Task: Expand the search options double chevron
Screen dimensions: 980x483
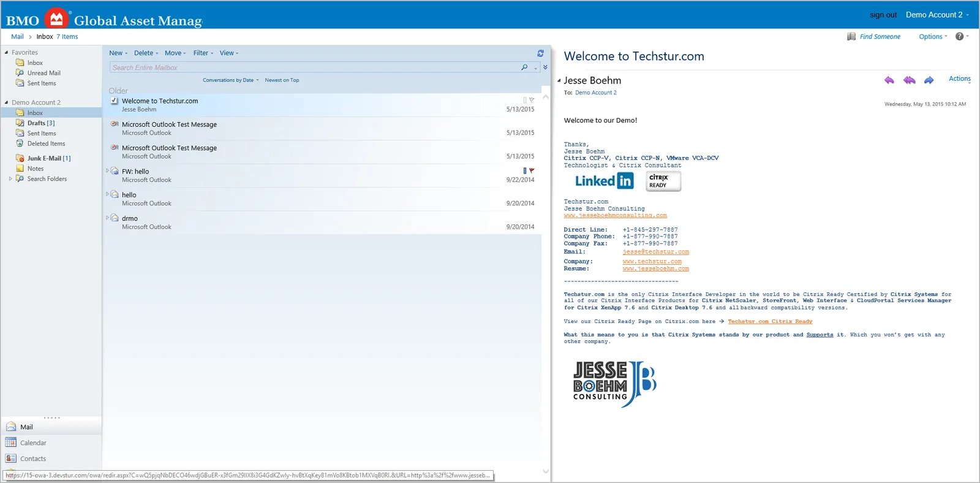Action: click(545, 67)
